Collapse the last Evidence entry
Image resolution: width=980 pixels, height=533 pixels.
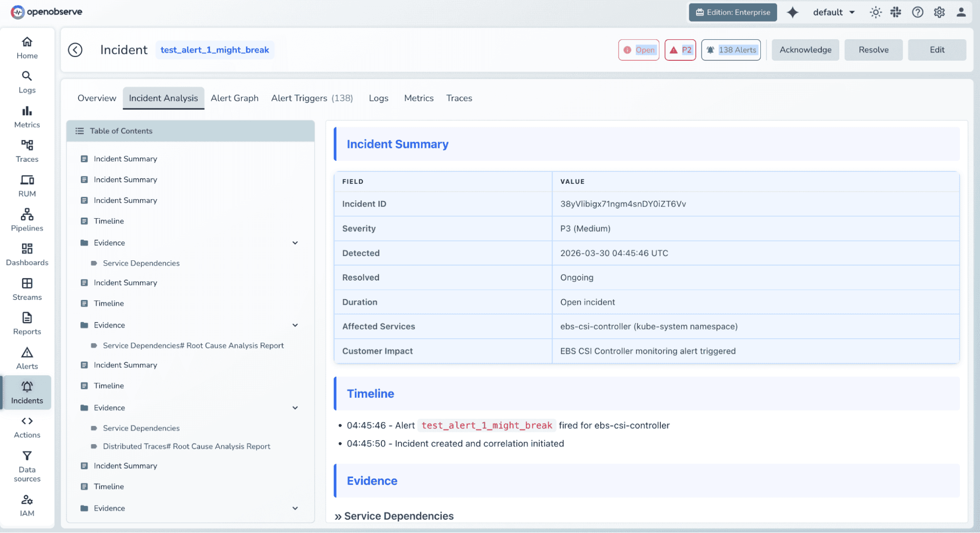[x=295, y=508]
